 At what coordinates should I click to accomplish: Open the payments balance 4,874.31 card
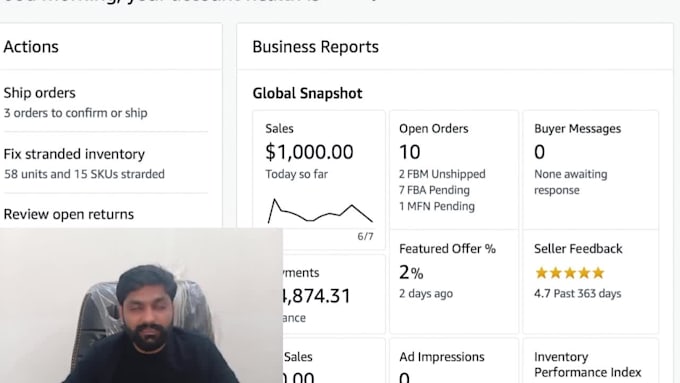coord(334,294)
